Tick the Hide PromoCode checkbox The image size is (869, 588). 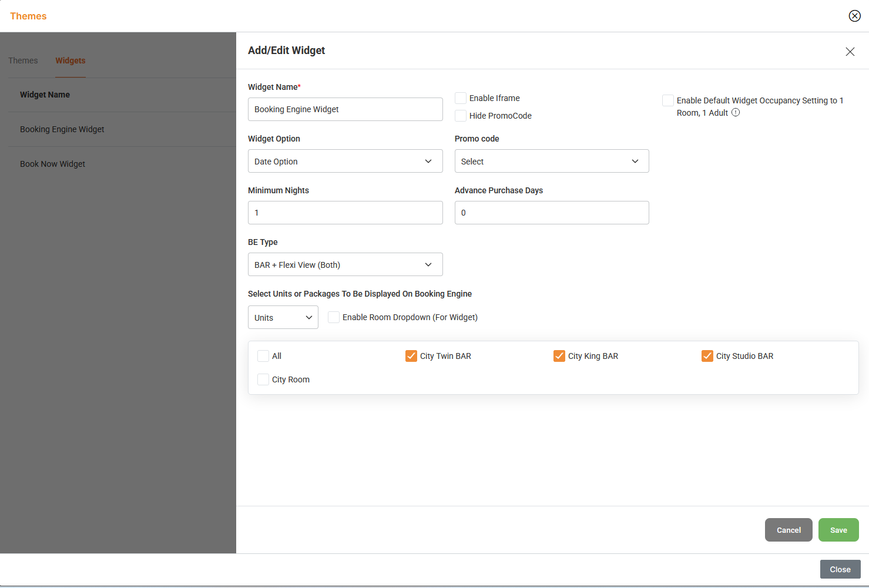[461, 116]
